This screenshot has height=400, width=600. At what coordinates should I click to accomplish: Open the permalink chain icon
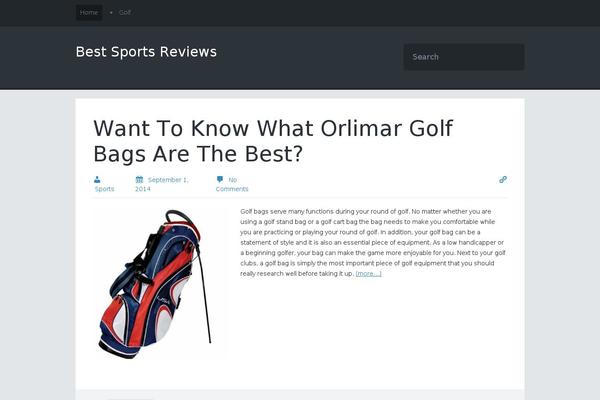click(503, 180)
